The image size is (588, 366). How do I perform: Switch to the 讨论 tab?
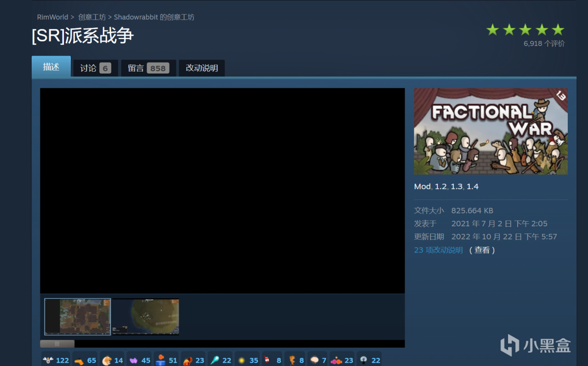[x=96, y=68]
